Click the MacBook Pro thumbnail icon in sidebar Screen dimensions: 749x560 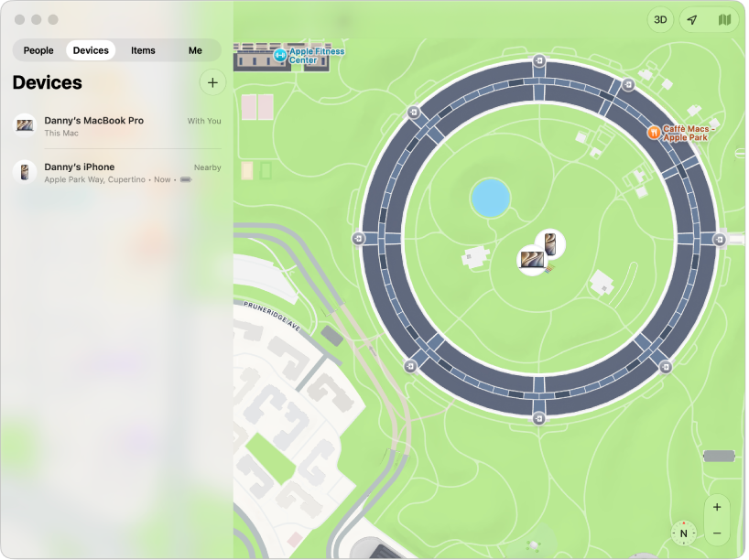(25, 125)
